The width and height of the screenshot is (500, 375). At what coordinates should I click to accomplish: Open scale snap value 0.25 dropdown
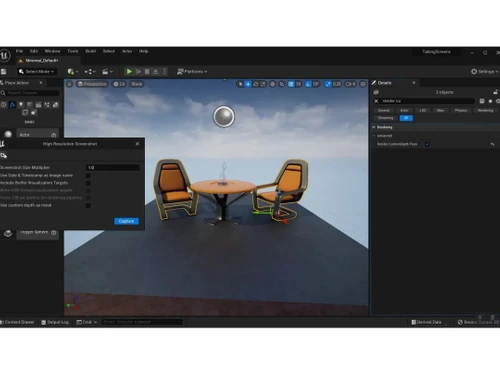point(337,84)
